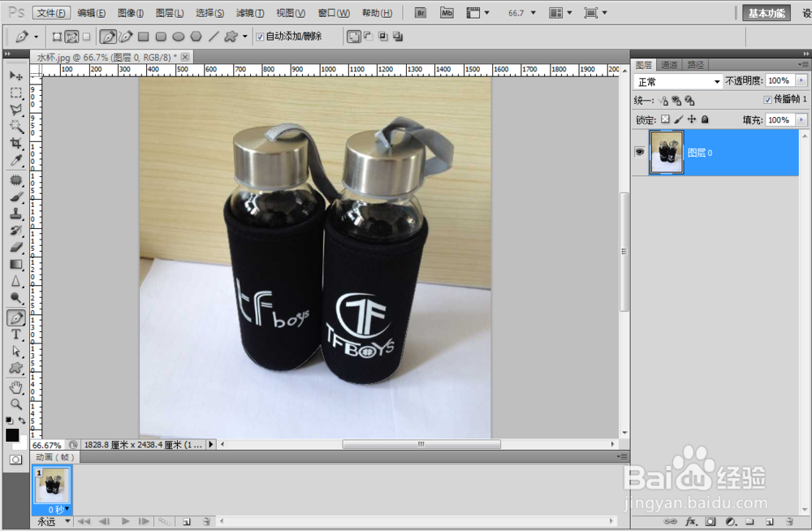812x531 pixels.
Task: Select the History Brush tool
Action: coord(16,231)
